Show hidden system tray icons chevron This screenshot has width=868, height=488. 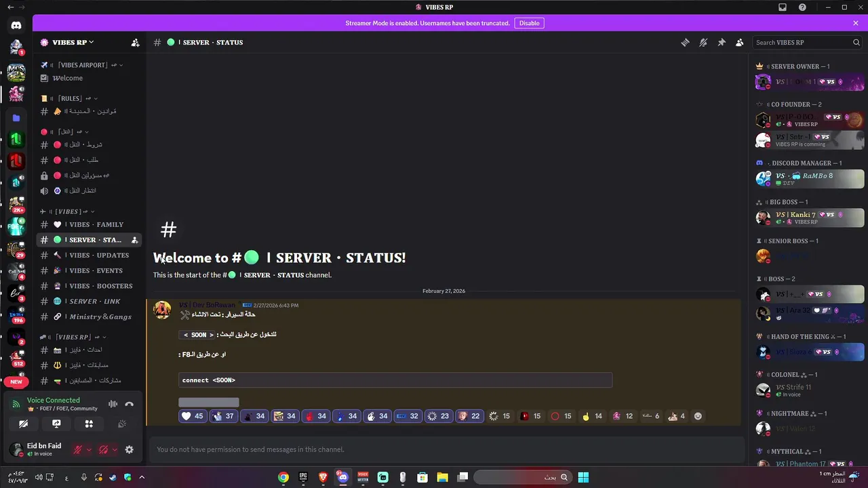pyautogui.click(x=142, y=477)
